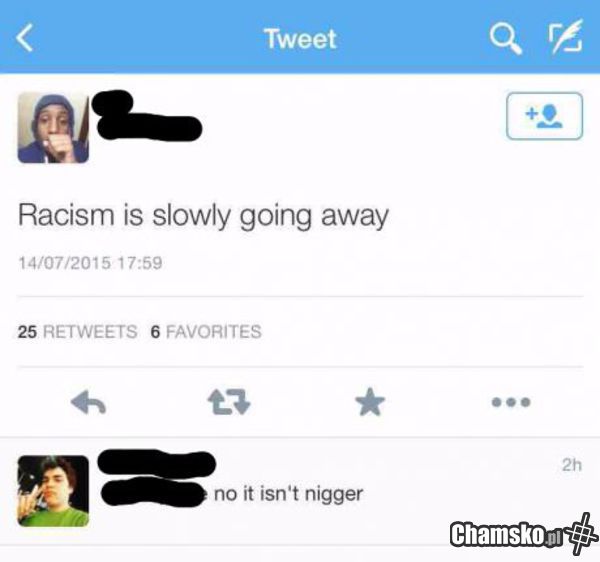Tap the reply arrow icon
600x562 pixels.
tap(88, 402)
